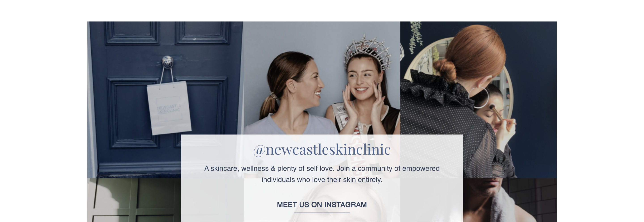Image resolution: width=644 pixels, height=222 pixels.
Task: Click the makeup brush near the eye
Action: pyautogui.click(x=497, y=113)
